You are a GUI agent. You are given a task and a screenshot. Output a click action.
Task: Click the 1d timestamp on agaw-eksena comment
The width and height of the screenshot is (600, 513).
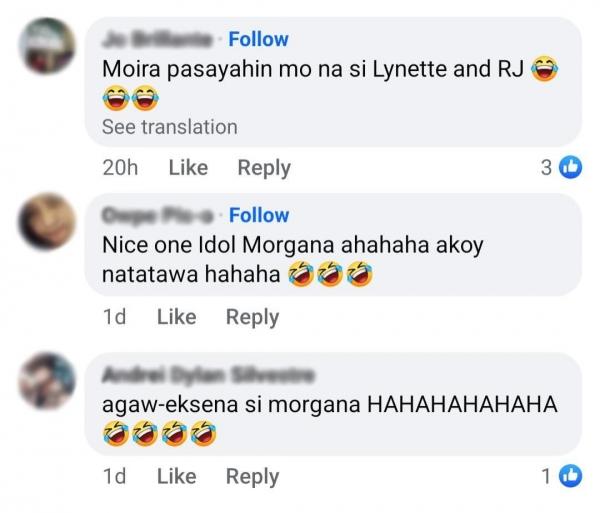tap(115, 477)
